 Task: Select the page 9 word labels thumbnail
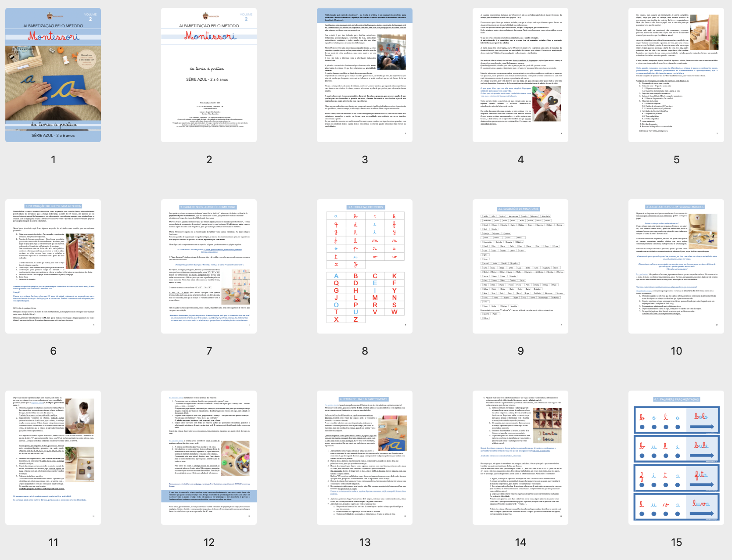pyautogui.click(x=520, y=266)
